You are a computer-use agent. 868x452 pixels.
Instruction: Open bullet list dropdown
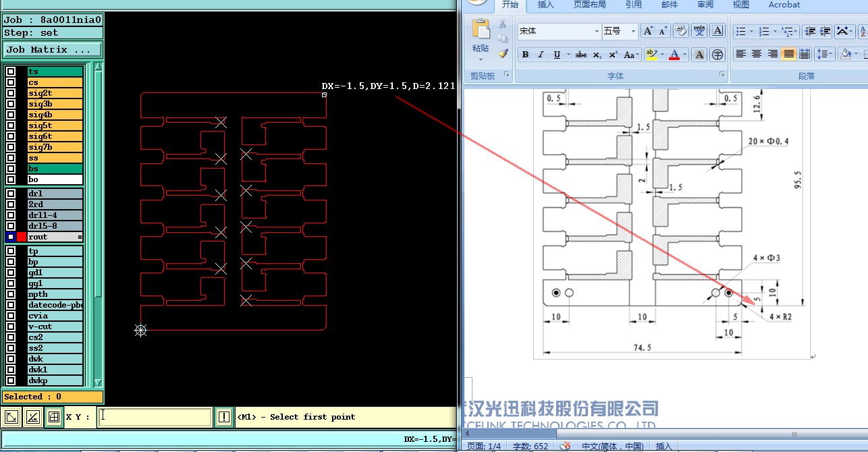(x=752, y=31)
